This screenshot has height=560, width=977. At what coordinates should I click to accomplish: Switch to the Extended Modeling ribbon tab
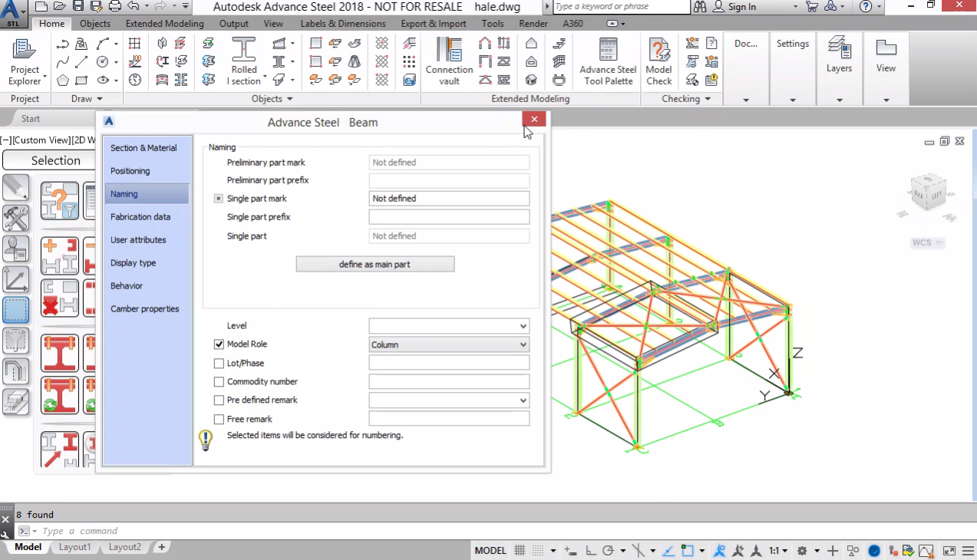point(165,24)
